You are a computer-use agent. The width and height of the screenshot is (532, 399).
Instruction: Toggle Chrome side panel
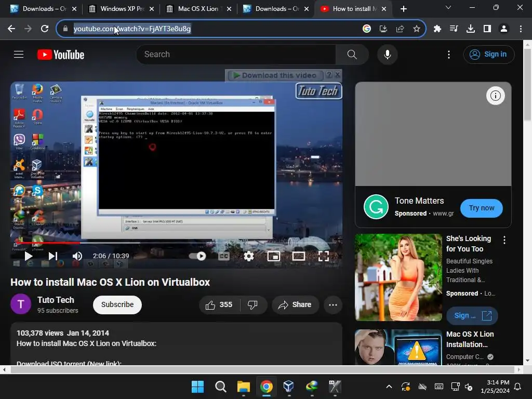487,29
